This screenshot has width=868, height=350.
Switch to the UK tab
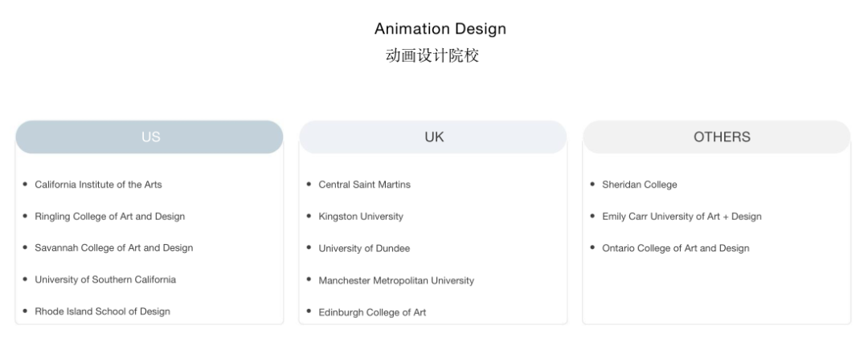(x=434, y=137)
